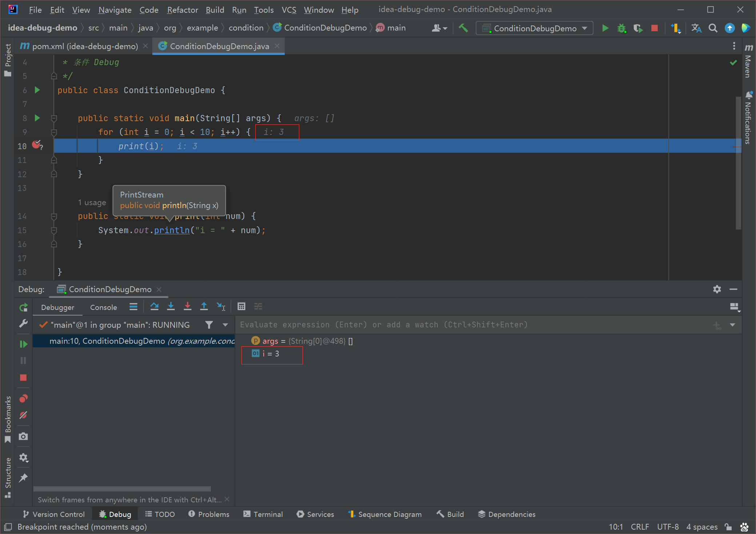Image resolution: width=756 pixels, height=534 pixels.
Task: Toggle the conditional breakpoint on line 10
Action: 37,145
